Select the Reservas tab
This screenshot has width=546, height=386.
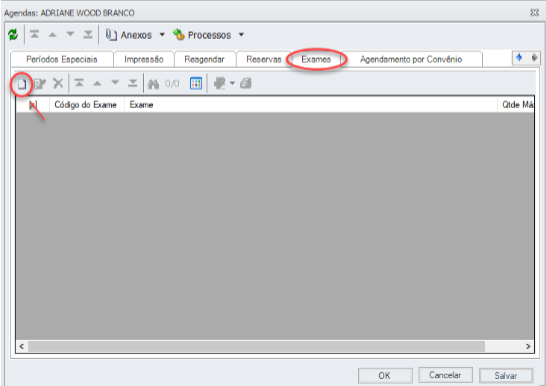(x=264, y=59)
